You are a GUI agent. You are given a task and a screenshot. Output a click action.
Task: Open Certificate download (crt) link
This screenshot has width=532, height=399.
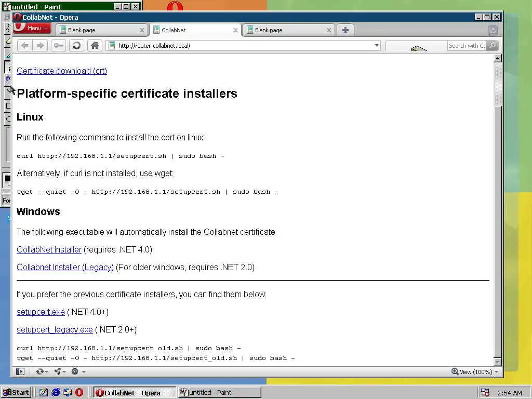pos(62,71)
